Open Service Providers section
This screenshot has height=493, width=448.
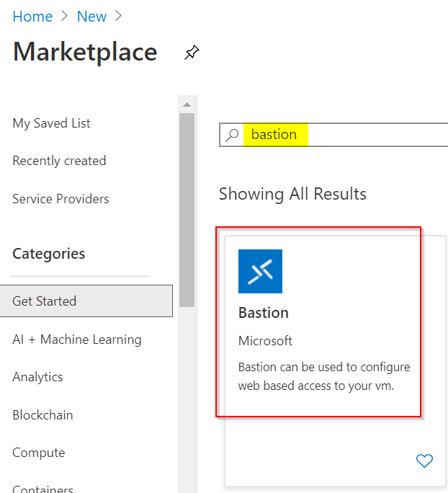(x=61, y=199)
